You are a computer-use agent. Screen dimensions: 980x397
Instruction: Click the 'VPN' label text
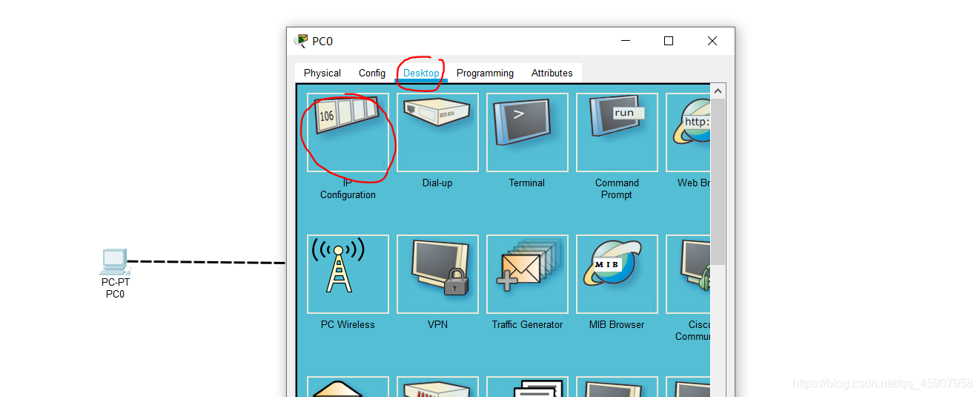click(437, 324)
